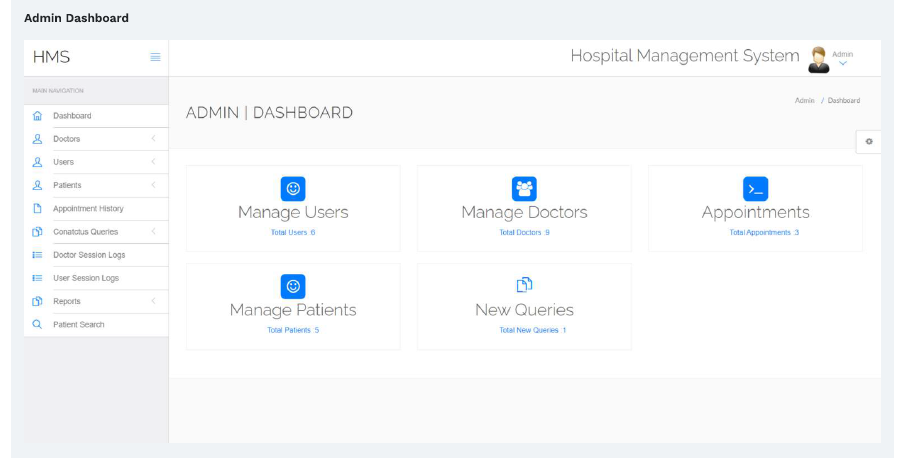The width and height of the screenshot is (898, 458).
Task: Select Users label in sidebar
Action: tap(64, 162)
